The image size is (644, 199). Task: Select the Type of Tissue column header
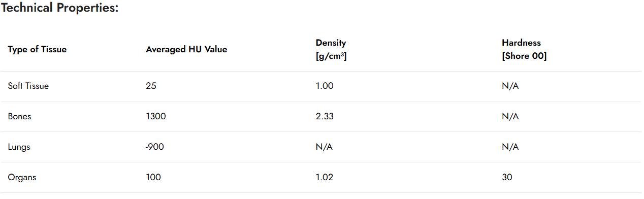click(37, 49)
